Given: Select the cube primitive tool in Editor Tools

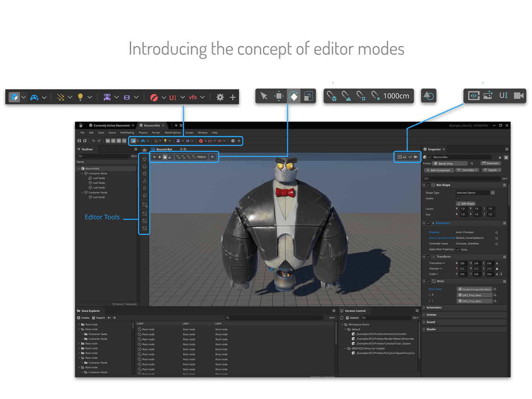Looking at the screenshot, I should 144,159.
